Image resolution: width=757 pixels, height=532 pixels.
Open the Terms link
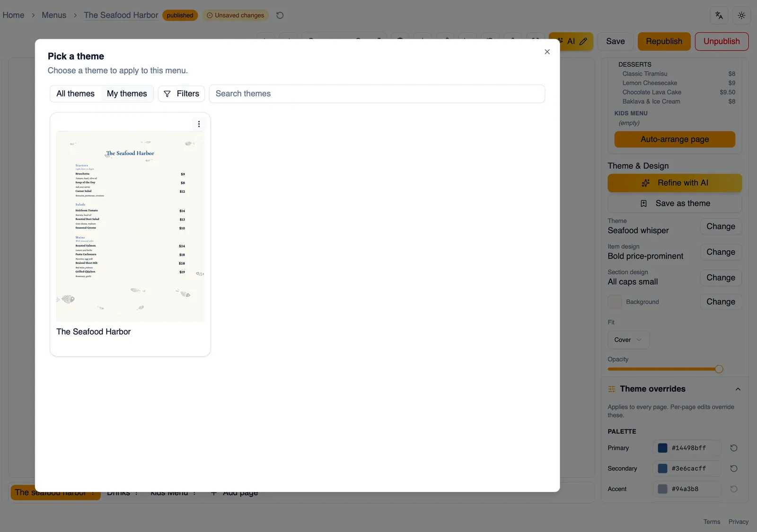point(712,522)
